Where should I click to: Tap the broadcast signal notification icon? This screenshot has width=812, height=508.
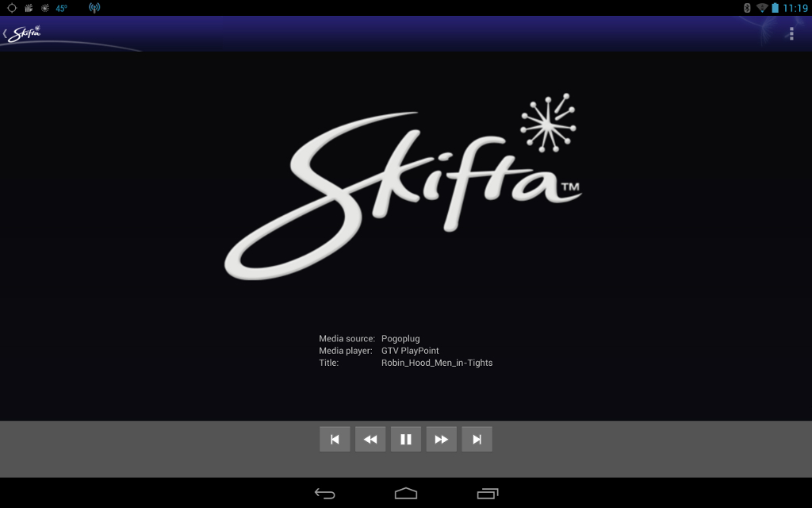coord(94,8)
